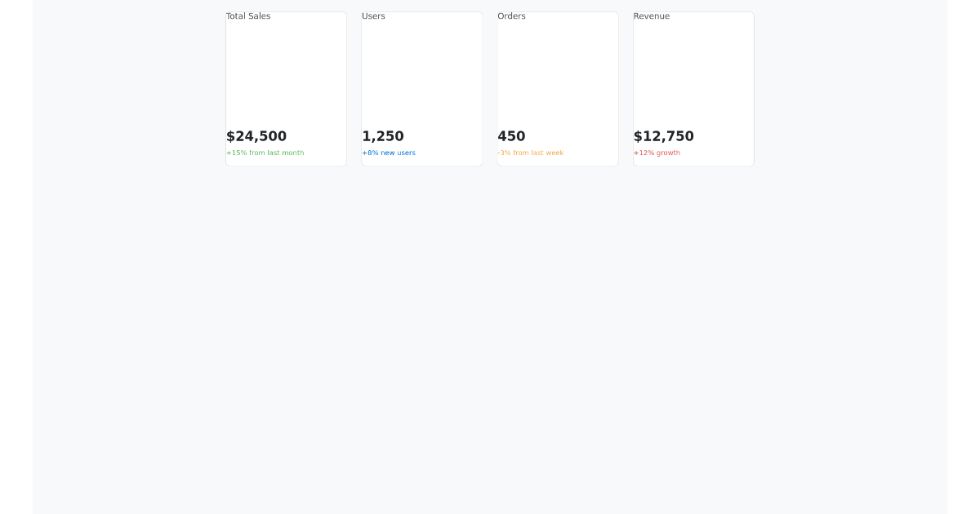This screenshot has width=980, height=514.
Task: Select the Users card
Action: click(x=421, y=89)
